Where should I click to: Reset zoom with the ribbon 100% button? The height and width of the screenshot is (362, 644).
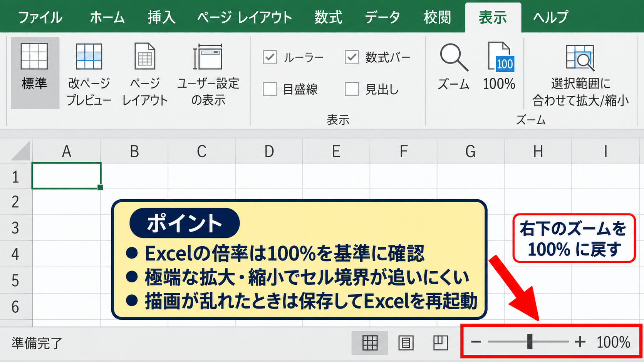pyautogui.click(x=499, y=67)
